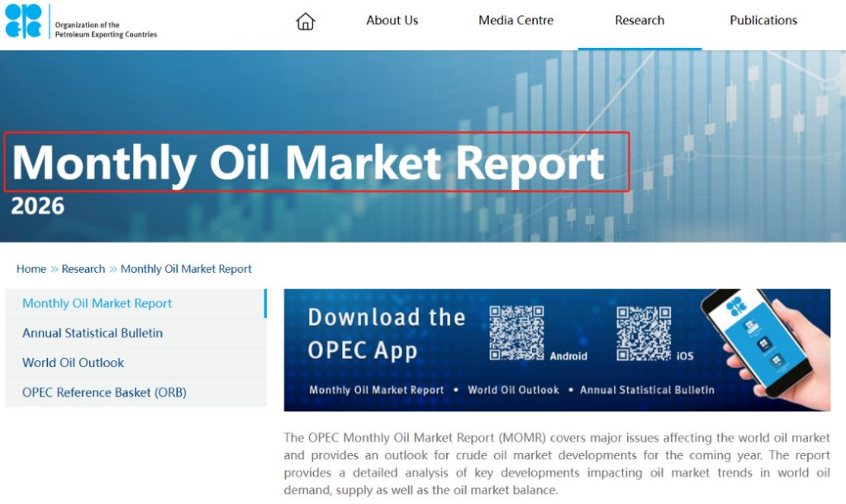846x504 pixels.
Task: Open OPEC Reference Basket (ORB) page
Action: click(x=136, y=392)
